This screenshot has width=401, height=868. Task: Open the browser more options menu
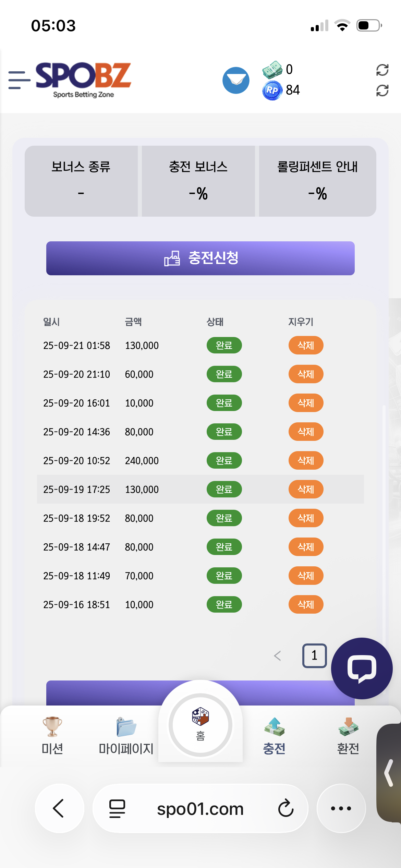(341, 808)
